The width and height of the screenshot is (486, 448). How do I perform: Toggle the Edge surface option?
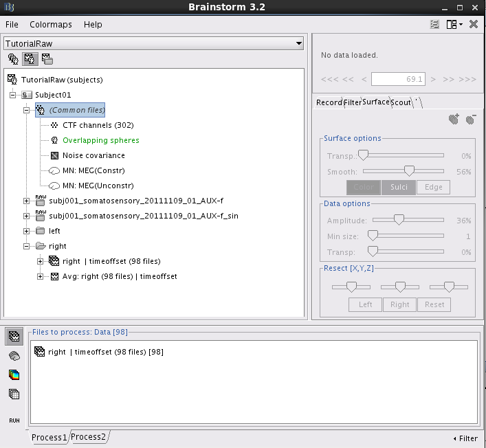tap(434, 187)
